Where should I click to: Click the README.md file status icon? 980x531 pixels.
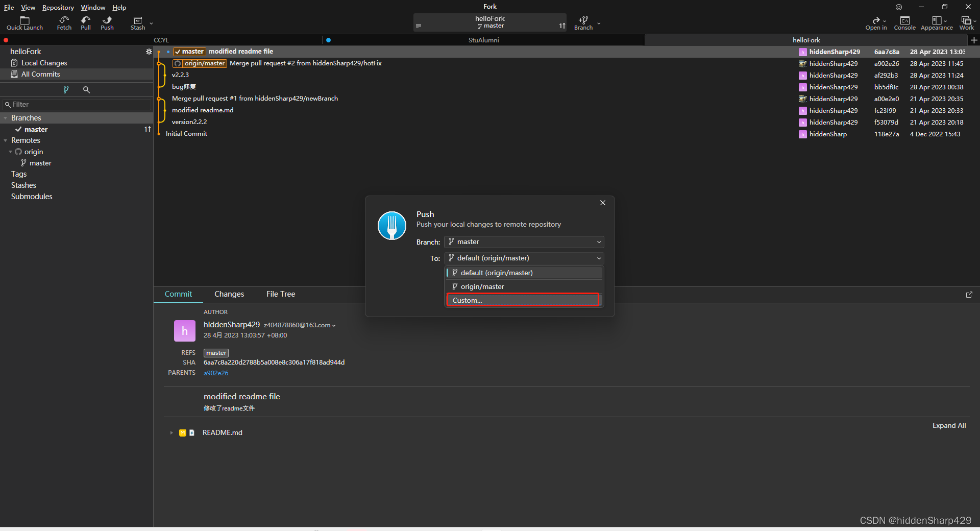tap(183, 433)
